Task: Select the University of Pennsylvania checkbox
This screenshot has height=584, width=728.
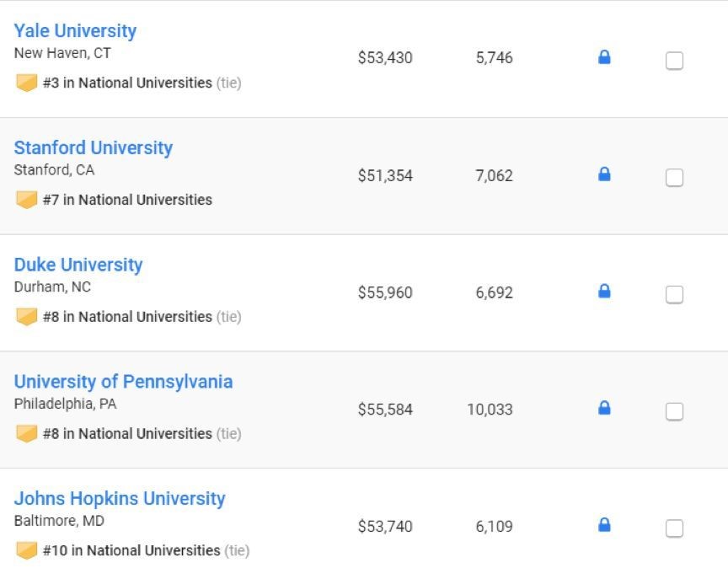Action: click(674, 412)
